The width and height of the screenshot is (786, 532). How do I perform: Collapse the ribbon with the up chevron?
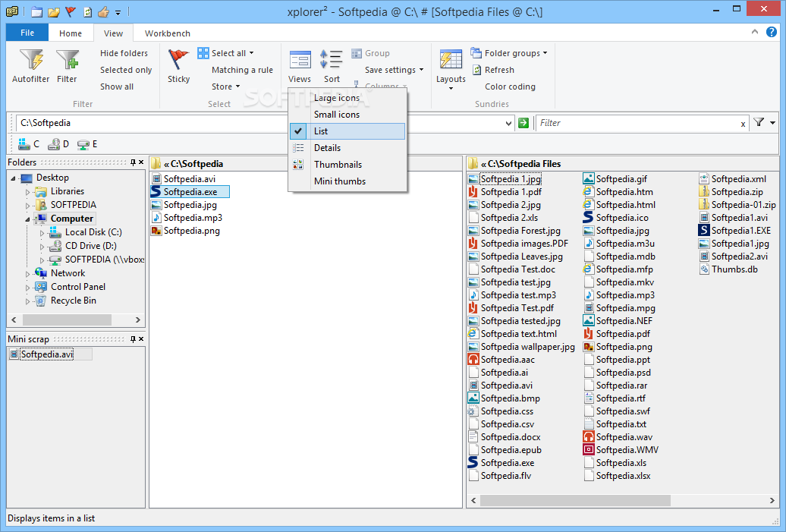[x=754, y=32]
